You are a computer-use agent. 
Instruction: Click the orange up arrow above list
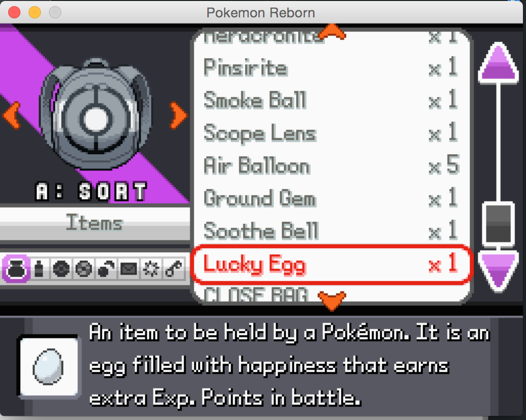(332, 32)
